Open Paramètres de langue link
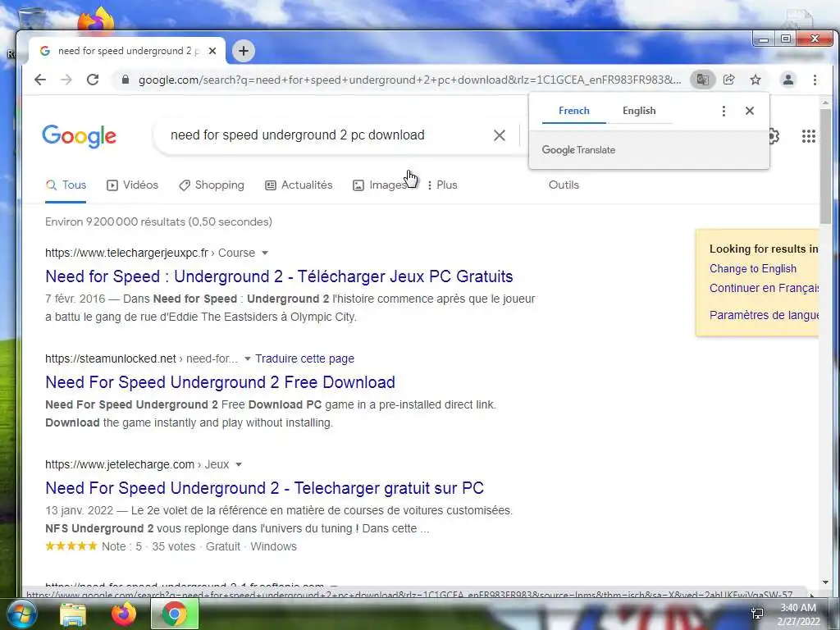This screenshot has height=630, width=840. pyautogui.click(x=764, y=315)
